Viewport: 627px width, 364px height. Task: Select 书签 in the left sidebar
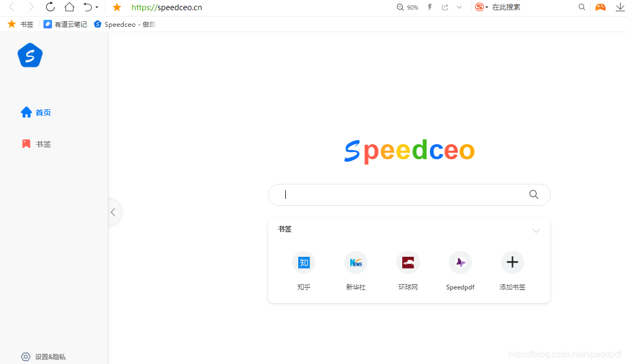[x=36, y=144]
